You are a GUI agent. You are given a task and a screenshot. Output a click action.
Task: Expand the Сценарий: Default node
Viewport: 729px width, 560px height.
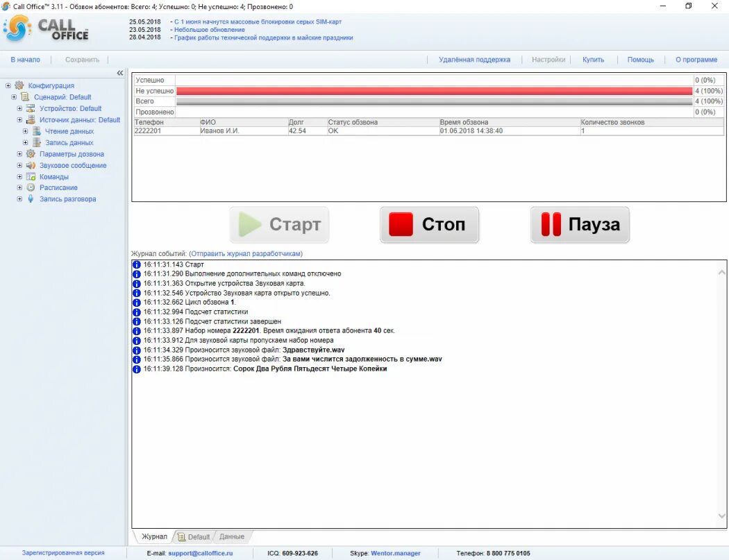tap(14, 97)
